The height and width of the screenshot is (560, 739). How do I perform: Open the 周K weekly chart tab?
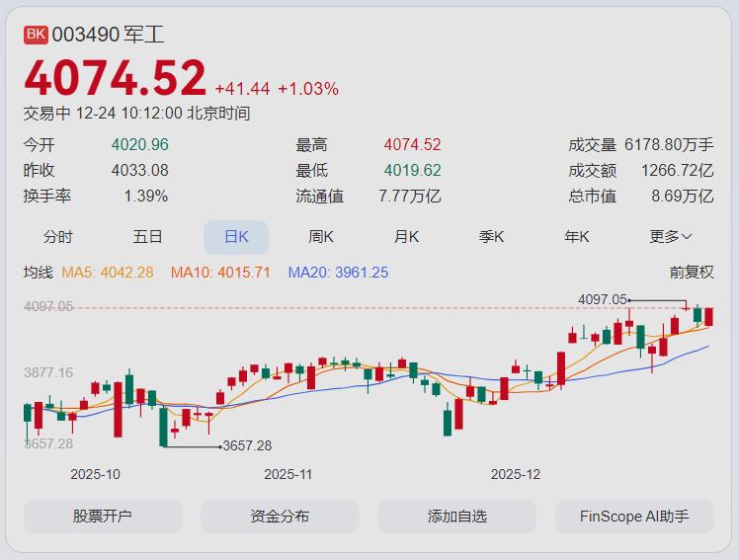[321, 237]
